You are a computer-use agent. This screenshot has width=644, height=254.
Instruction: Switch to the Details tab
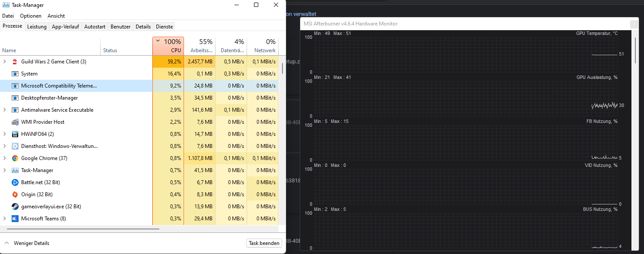(143, 27)
